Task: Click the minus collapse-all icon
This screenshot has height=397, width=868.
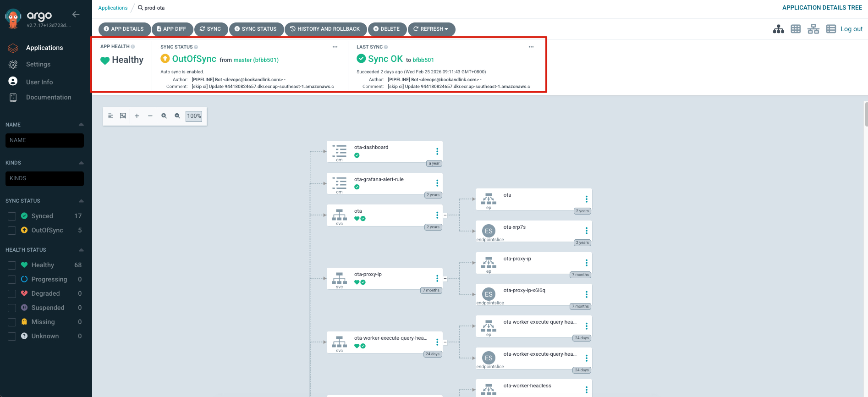Action: [x=150, y=116]
